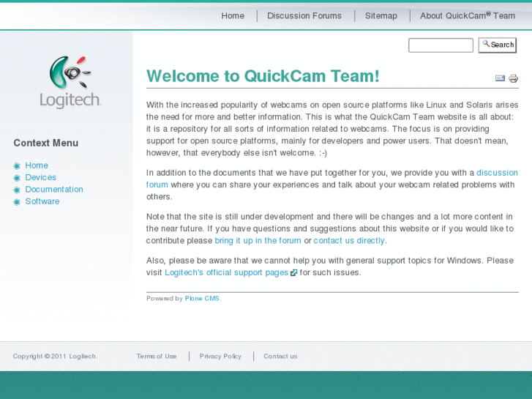Image resolution: width=532 pixels, height=399 pixels.
Task: Open Terms of Use in footer
Action: pos(157,357)
